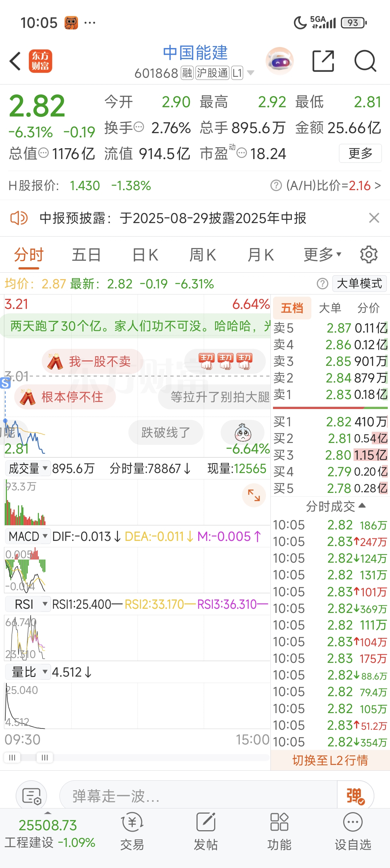This screenshot has height=868, width=390.
Task: Tap the 沪股通 badge
Action: [212, 73]
